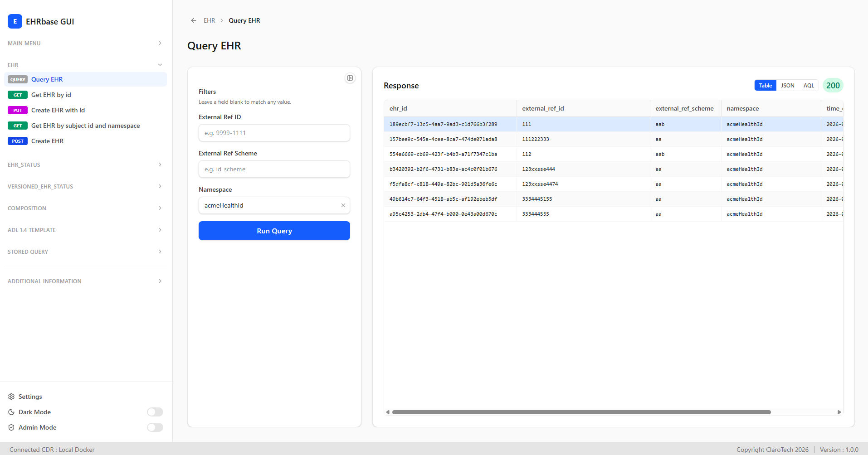Screen dimensions: 868x455
Task: Open Query EHR menu item
Action: [85, 79]
